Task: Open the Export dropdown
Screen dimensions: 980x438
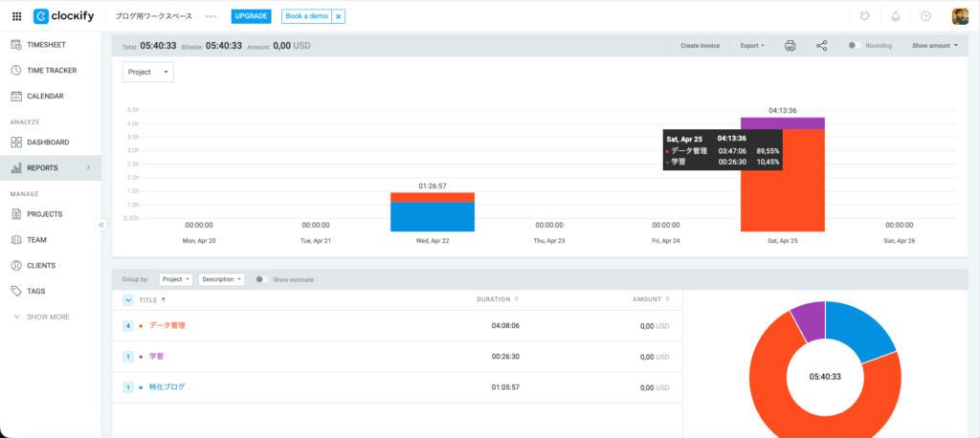Action: (751, 45)
